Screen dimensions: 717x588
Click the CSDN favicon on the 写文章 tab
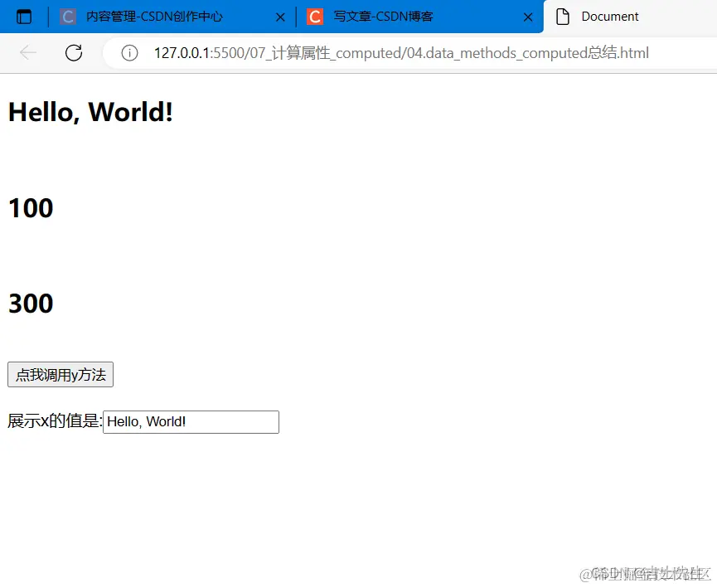tap(315, 17)
